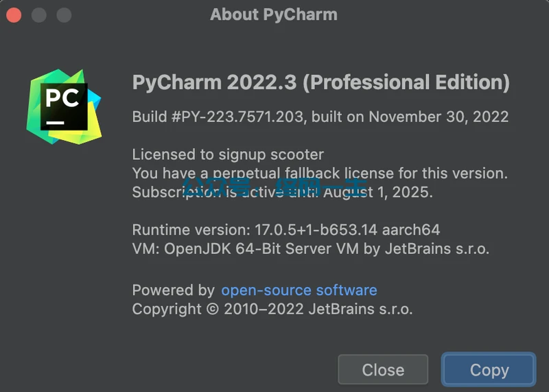Click the PyCharm 2022.3 heading text
The image size is (549, 392).
[320, 82]
